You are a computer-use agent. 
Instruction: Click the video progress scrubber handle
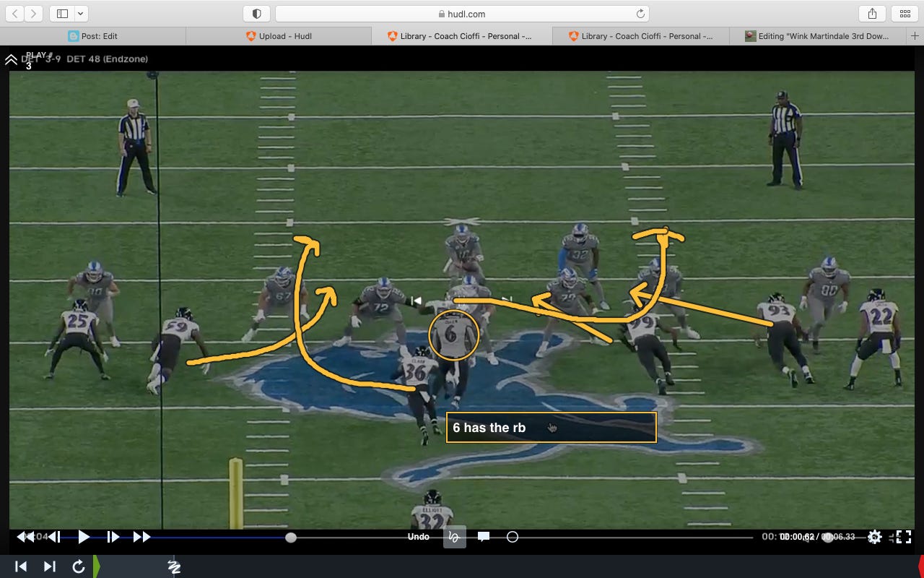[291, 538]
